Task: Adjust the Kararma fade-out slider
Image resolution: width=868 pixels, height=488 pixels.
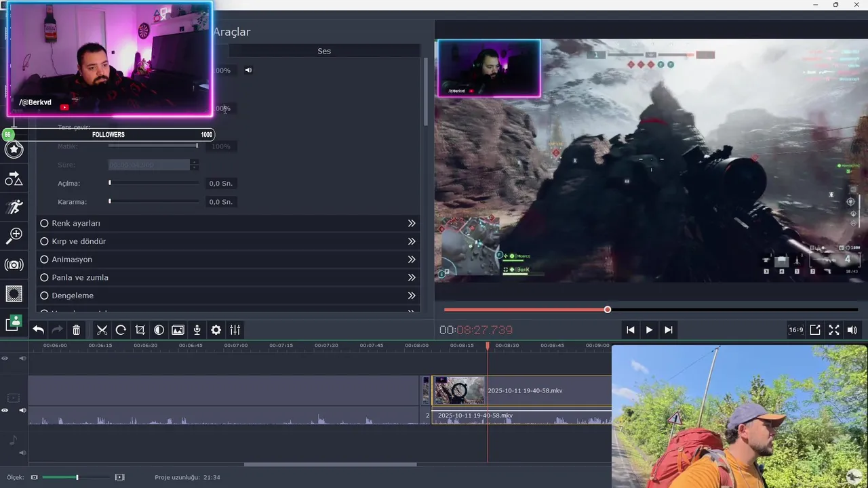Action: click(154, 201)
